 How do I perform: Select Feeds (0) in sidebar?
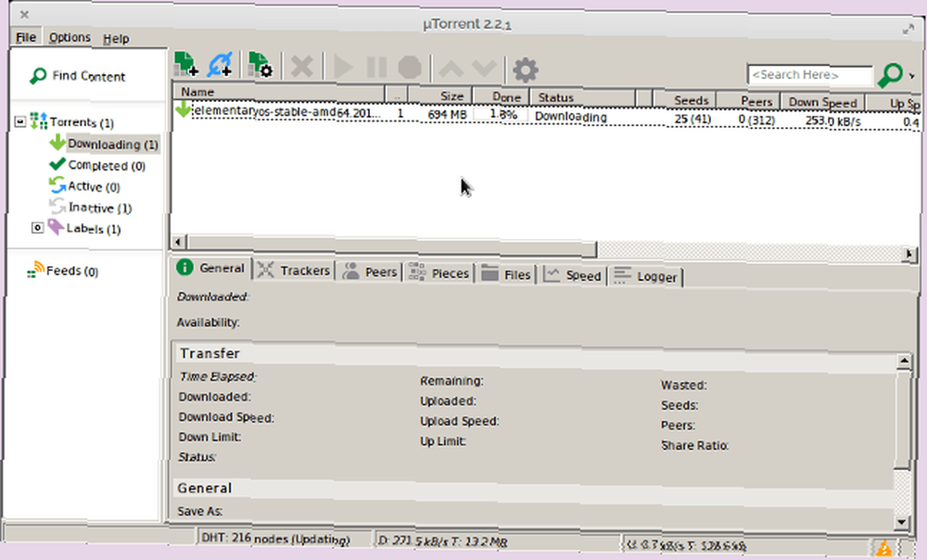[x=72, y=271]
